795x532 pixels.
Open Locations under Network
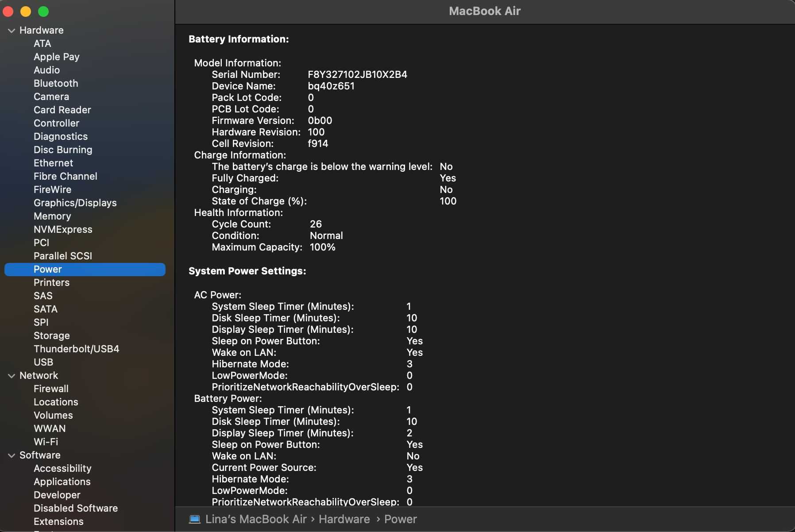point(56,402)
